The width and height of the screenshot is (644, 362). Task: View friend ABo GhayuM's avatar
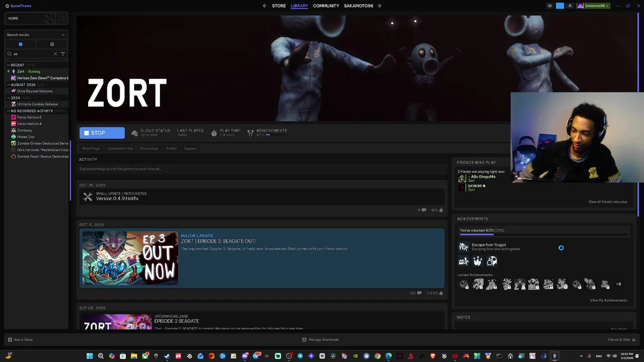(x=462, y=178)
